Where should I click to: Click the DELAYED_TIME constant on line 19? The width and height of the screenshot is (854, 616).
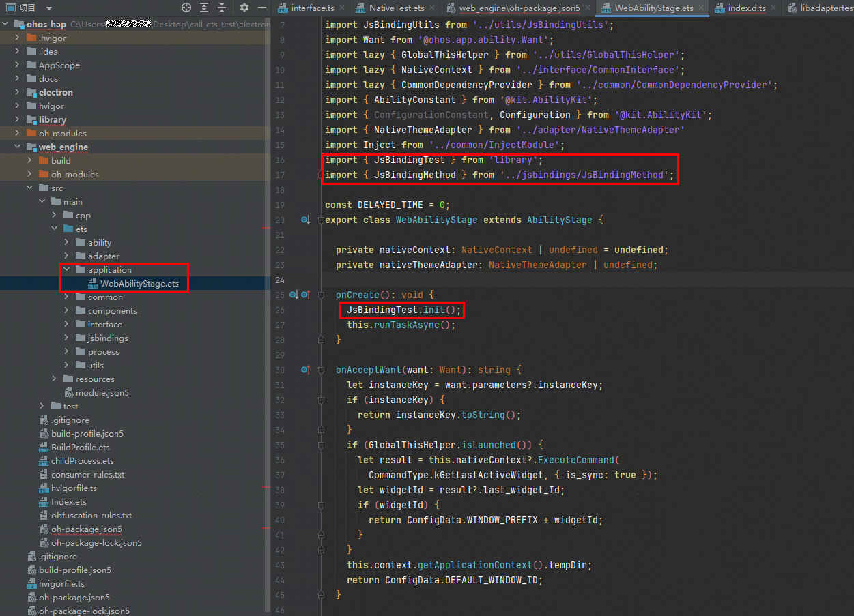(390, 205)
